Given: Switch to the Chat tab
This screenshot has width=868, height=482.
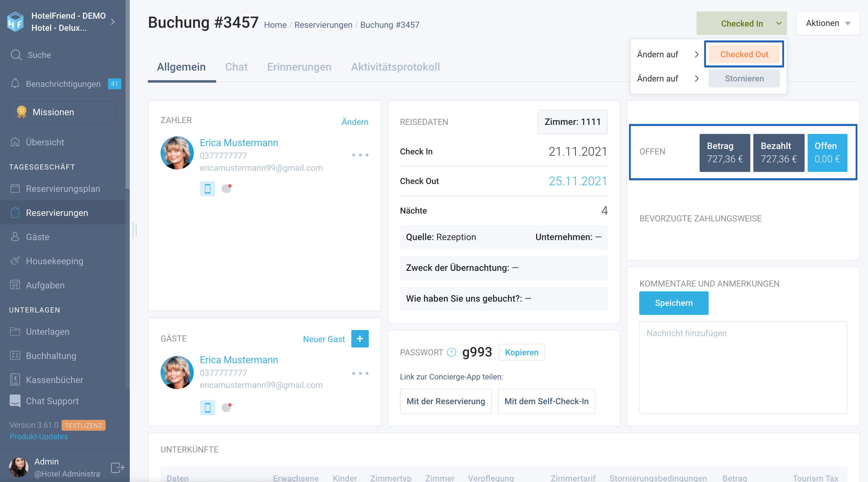Looking at the screenshot, I should pyautogui.click(x=236, y=67).
